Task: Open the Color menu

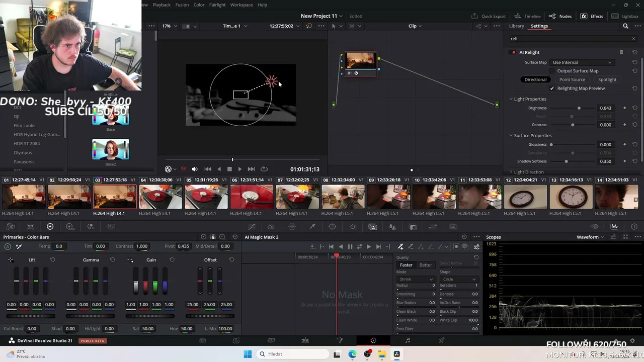Action: click(199, 5)
